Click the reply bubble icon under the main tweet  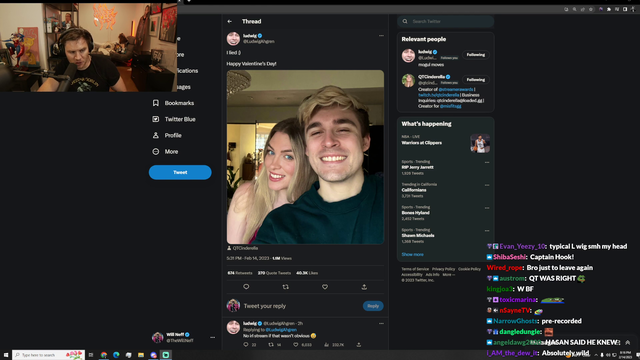coord(246,287)
